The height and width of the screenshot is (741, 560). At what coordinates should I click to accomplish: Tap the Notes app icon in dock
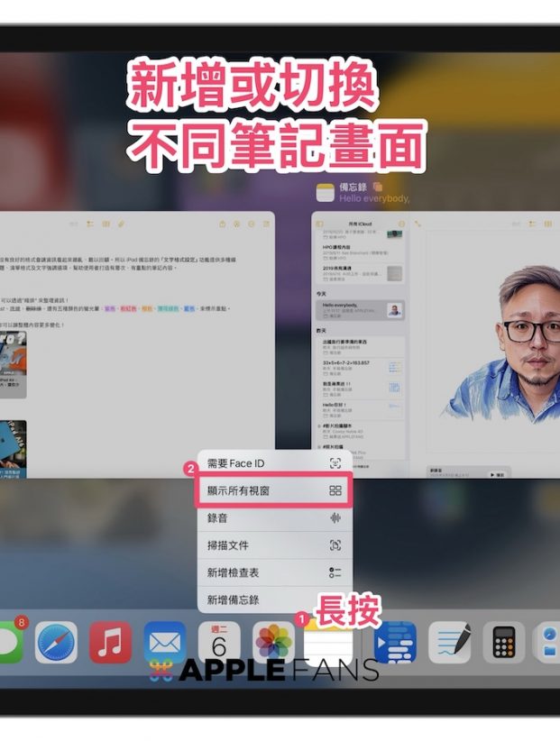(328, 644)
